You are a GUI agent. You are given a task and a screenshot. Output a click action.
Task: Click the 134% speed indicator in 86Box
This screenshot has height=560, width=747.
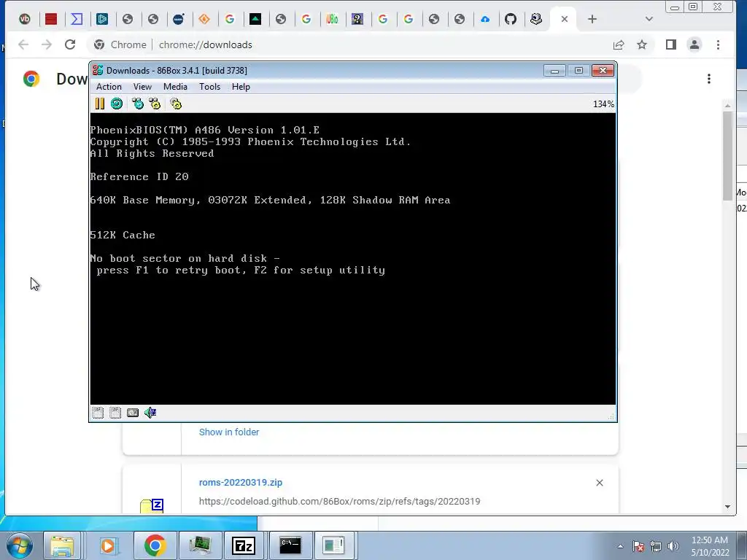603,104
